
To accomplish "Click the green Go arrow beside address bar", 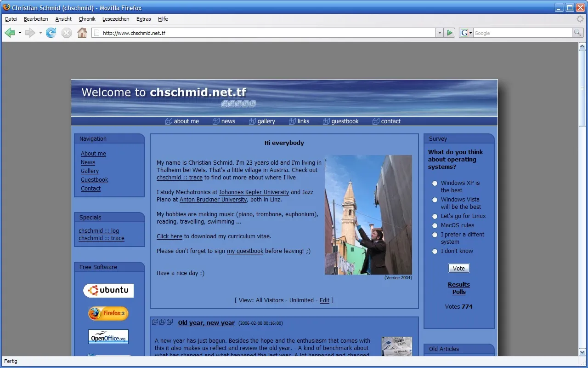I will (450, 33).
